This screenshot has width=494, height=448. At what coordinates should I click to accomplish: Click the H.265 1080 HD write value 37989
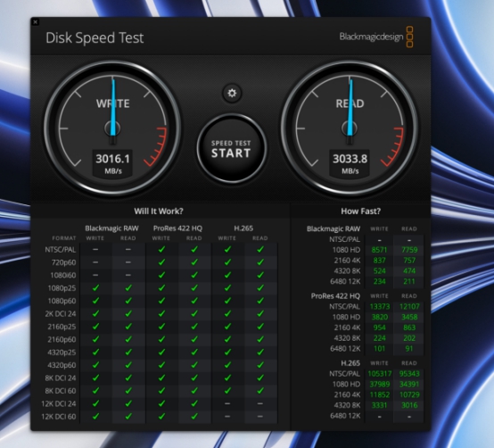pos(379,385)
